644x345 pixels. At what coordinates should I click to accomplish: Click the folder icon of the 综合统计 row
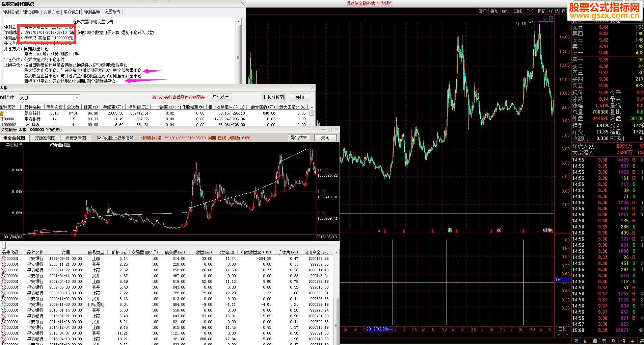pos(2,113)
